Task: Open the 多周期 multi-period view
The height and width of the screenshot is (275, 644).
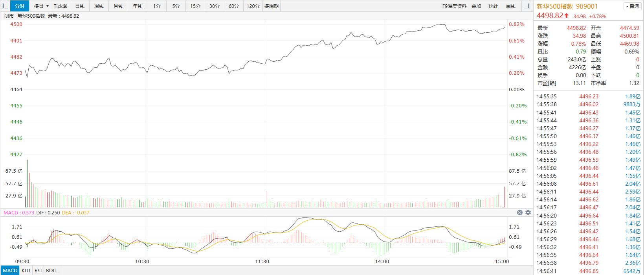Action: (272, 6)
